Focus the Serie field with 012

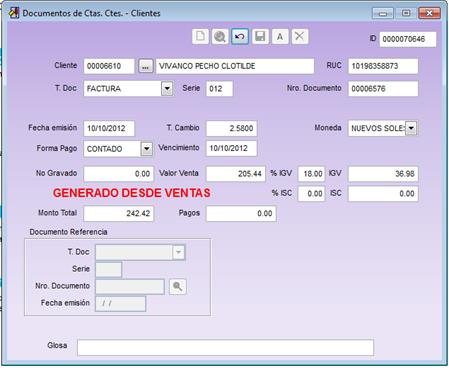click(x=219, y=89)
